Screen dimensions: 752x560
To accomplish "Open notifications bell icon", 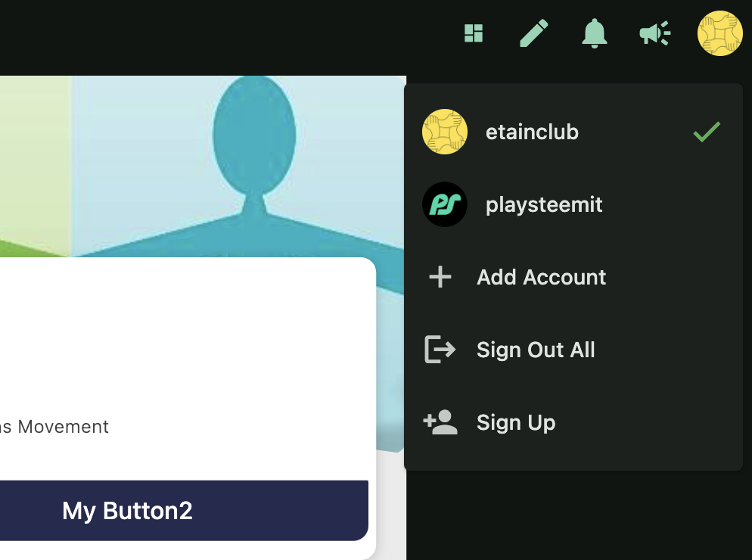I will (x=594, y=33).
